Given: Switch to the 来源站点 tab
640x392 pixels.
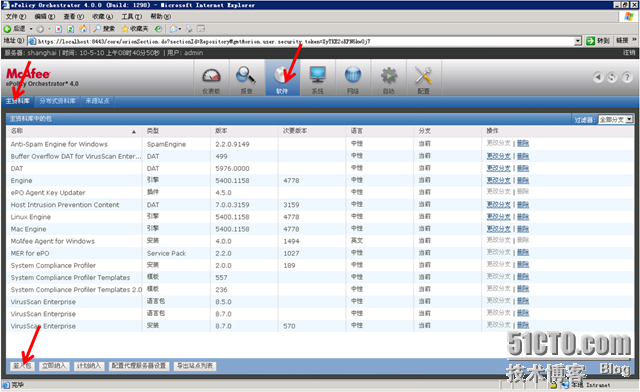Looking at the screenshot, I should click(x=97, y=101).
